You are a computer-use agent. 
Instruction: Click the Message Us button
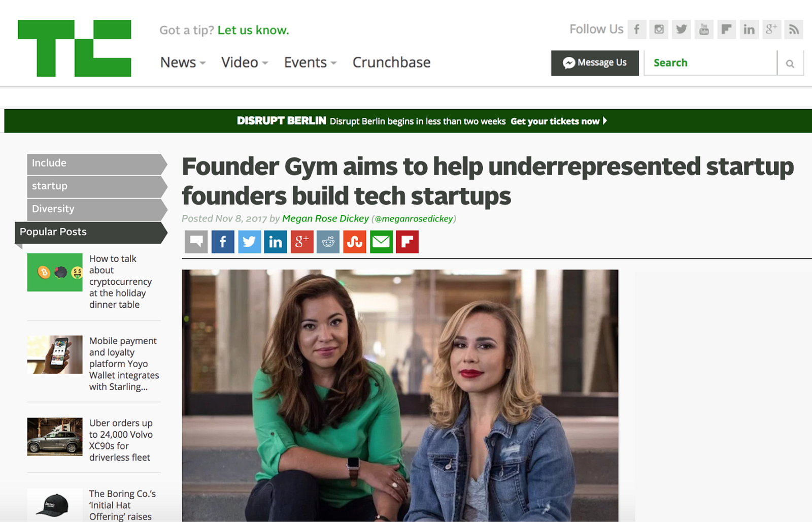click(595, 63)
